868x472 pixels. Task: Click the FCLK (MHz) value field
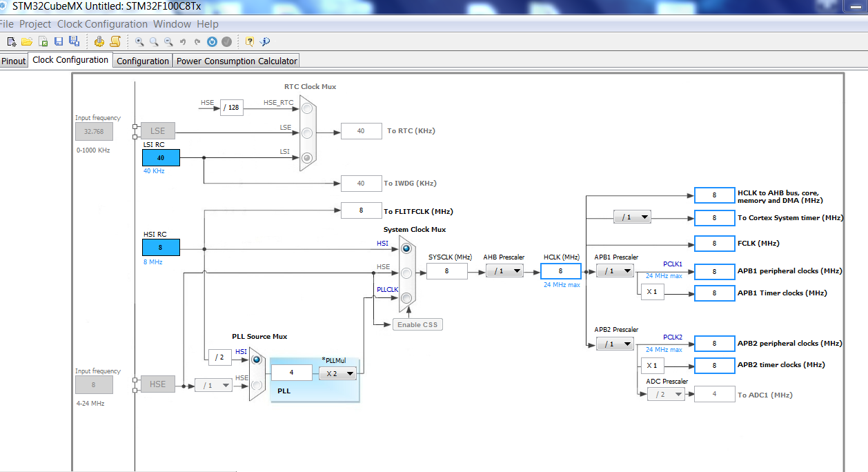click(x=715, y=243)
